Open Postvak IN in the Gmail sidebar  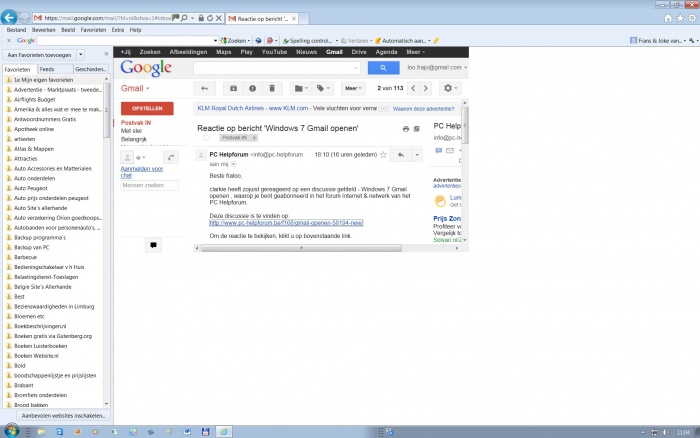click(136, 123)
